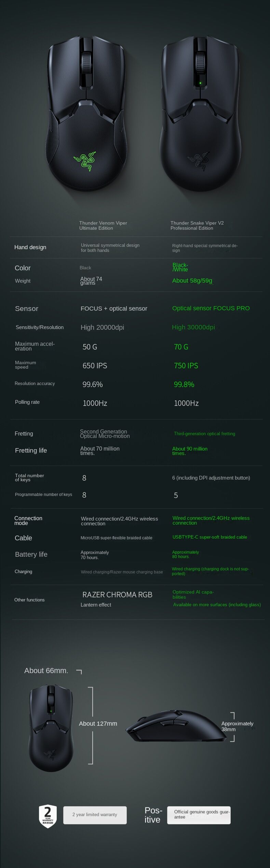This screenshot has height=868, width=270.
Task: Select the Thunder Snake Viper V2 Professional title
Action: tap(197, 226)
